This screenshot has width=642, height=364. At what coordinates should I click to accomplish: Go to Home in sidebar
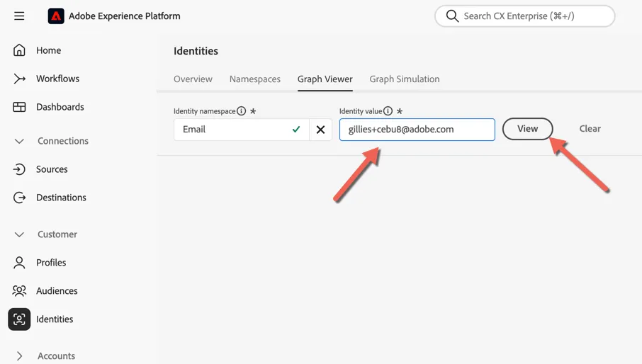pos(49,50)
